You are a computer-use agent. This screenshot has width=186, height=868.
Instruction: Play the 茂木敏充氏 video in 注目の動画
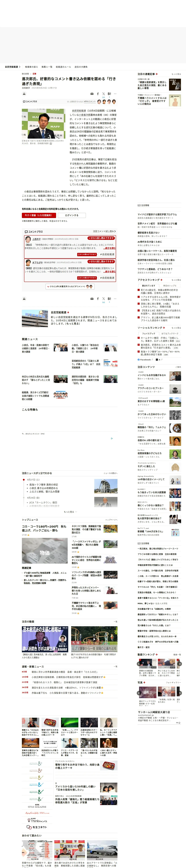click(45, 639)
